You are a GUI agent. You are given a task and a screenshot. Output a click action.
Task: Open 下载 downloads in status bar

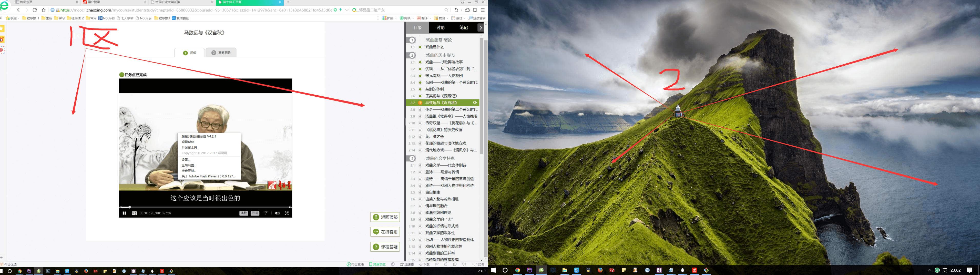tap(424, 264)
